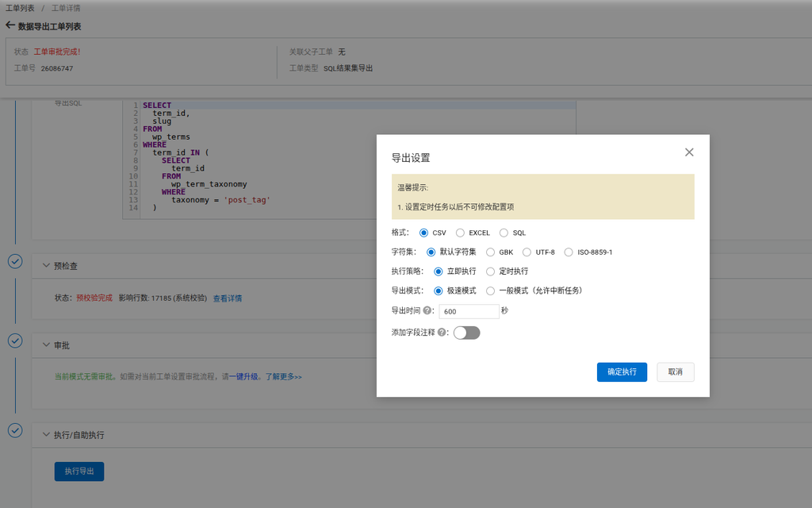This screenshot has height=508, width=812.
Task: Select SQL export format
Action: click(504, 233)
